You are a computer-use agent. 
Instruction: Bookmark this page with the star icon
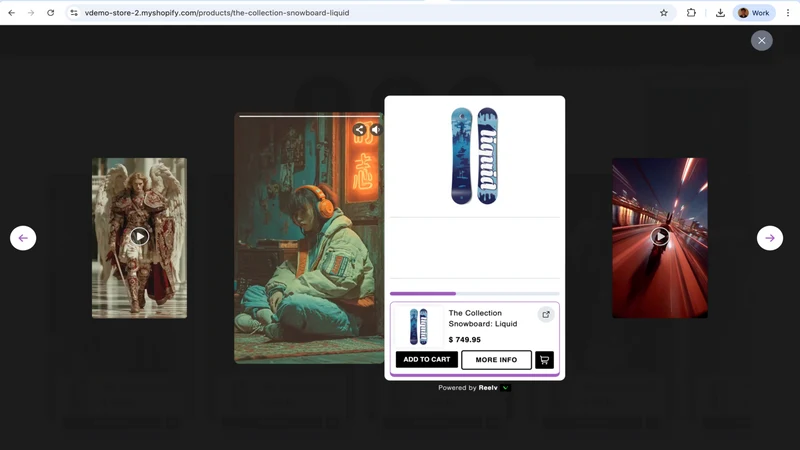point(663,13)
